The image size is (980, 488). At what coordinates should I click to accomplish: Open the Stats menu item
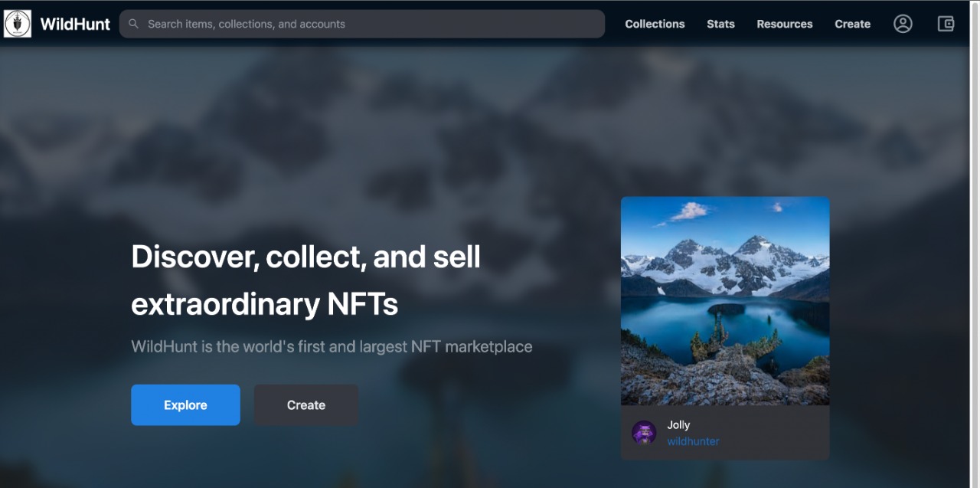[720, 24]
